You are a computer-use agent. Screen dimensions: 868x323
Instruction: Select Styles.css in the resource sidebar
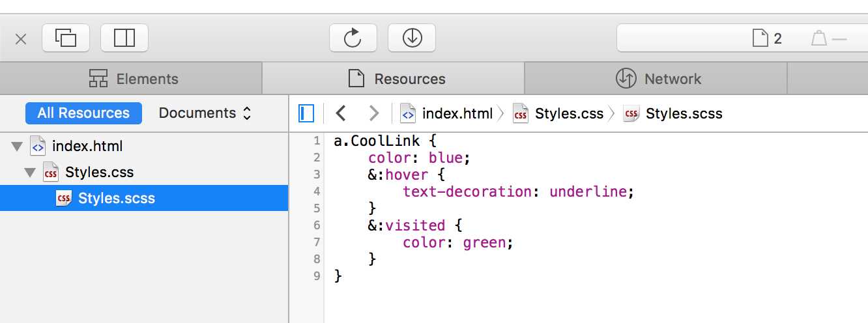coord(144,173)
